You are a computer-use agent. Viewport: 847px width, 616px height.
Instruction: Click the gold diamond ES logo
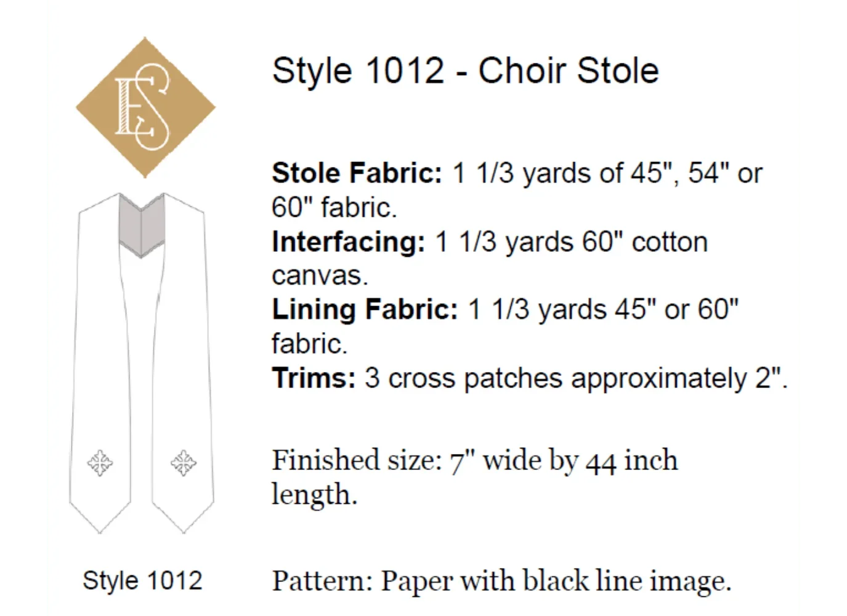click(145, 108)
